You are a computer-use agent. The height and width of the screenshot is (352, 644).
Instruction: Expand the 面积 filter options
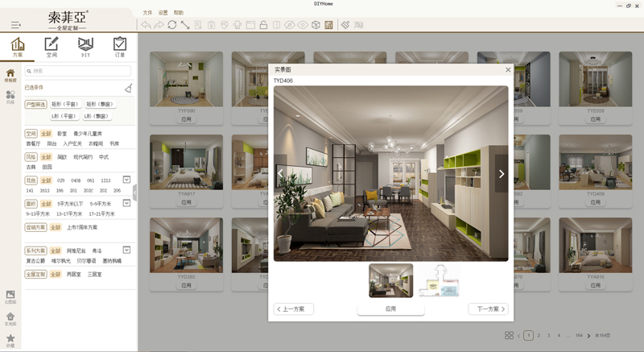[x=126, y=203]
